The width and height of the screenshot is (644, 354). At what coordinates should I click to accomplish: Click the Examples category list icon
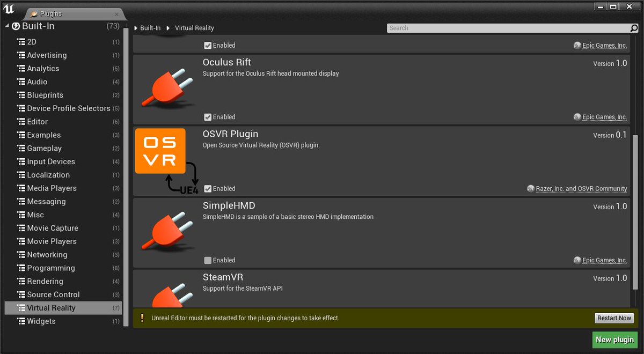coord(21,135)
